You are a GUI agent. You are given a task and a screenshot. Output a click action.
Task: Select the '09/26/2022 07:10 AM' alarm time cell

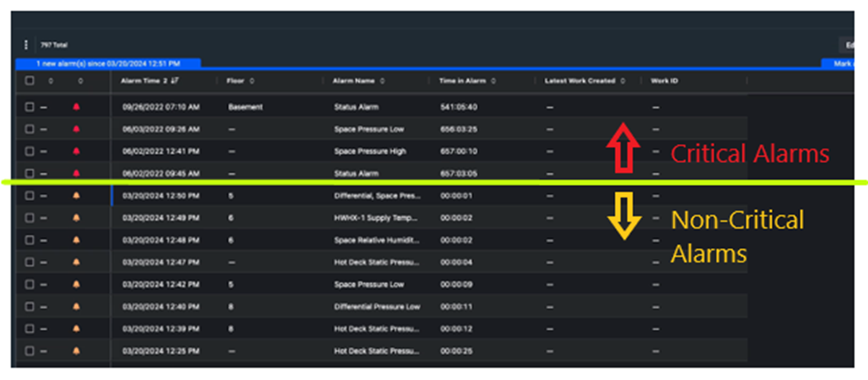(160, 108)
